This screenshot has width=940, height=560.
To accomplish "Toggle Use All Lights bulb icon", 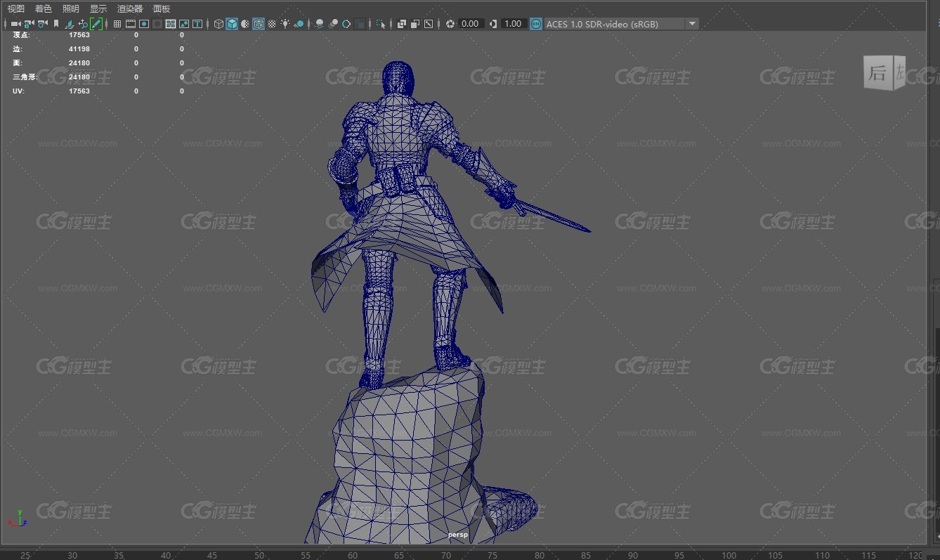I will [x=285, y=24].
